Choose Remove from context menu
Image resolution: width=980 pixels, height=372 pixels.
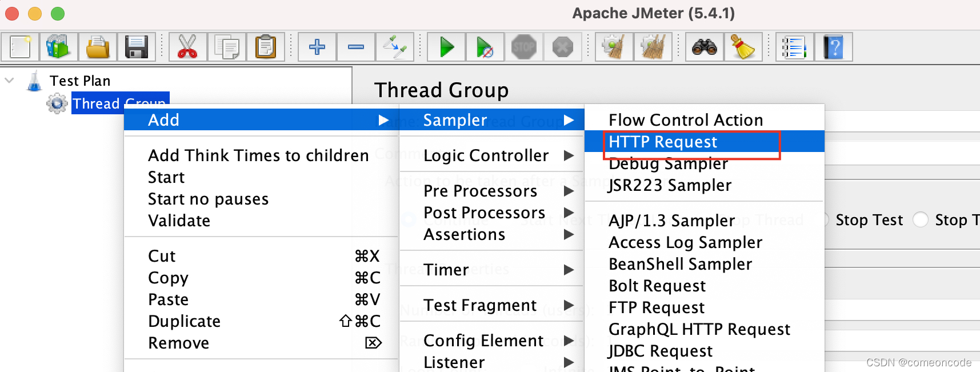261,343
